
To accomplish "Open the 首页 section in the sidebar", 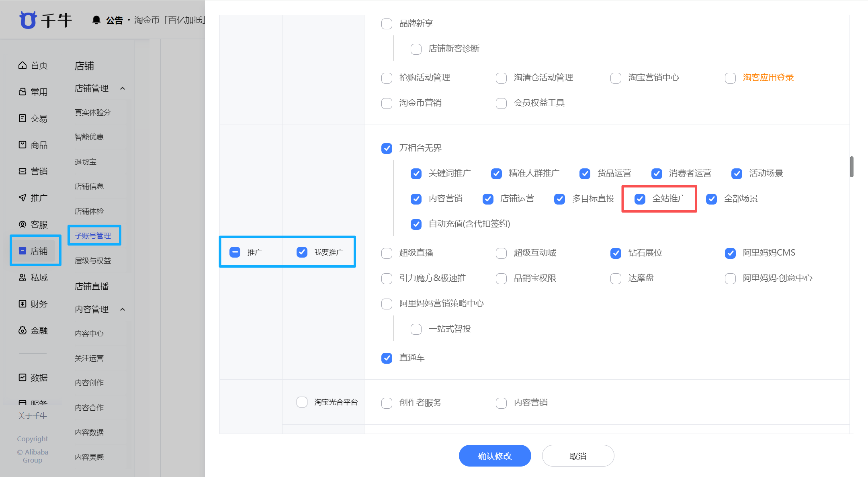I will pyautogui.click(x=39, y=65).
